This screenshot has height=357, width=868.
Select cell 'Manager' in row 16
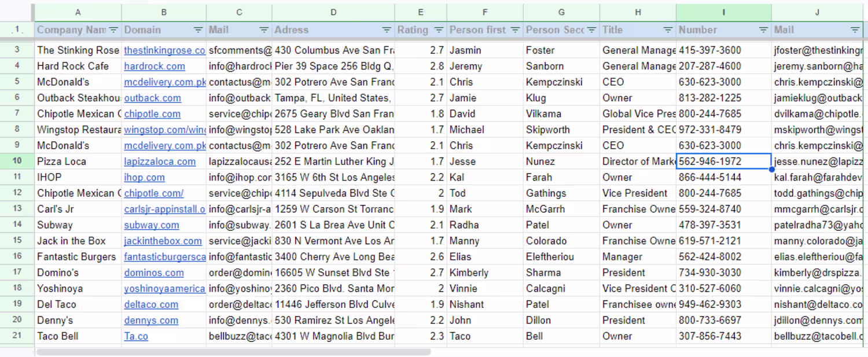(638, 257)
